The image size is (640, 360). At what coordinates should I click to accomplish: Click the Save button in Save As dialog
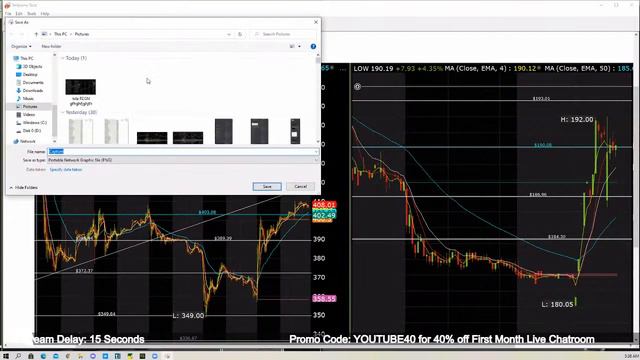point(267,187)
